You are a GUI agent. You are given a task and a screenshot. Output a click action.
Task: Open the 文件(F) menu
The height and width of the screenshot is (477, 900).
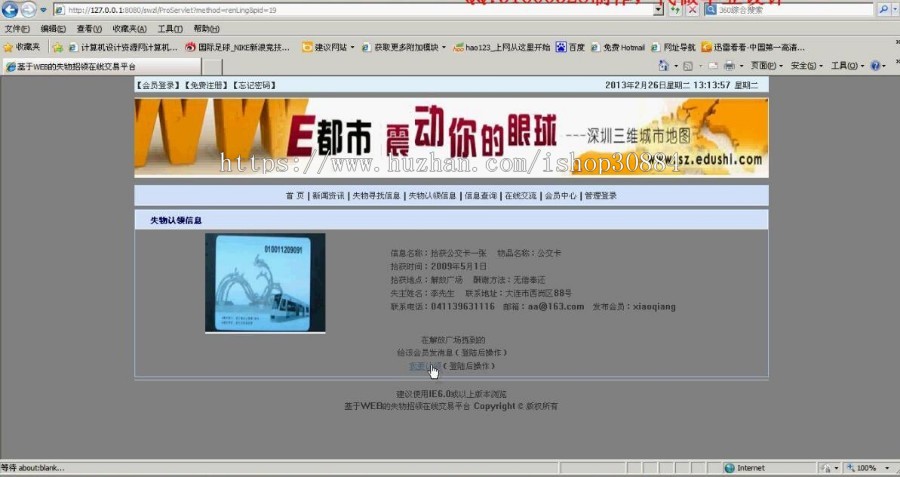(17, 29)
